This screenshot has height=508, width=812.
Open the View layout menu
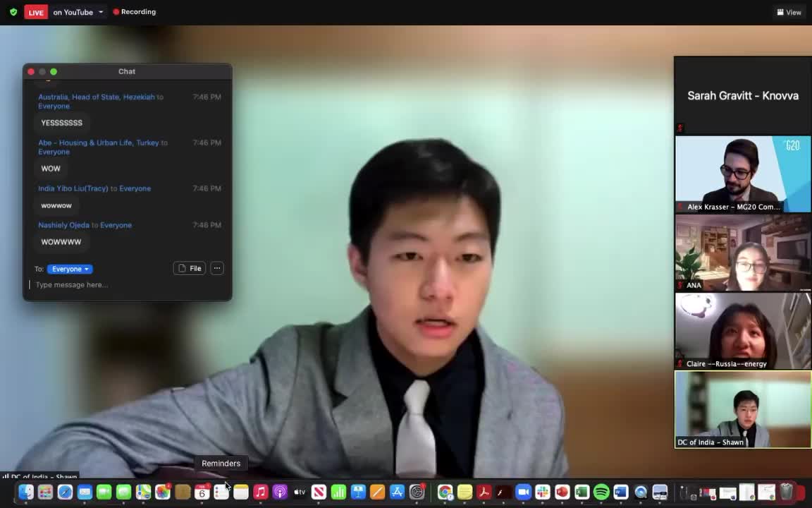pos(789,12)
